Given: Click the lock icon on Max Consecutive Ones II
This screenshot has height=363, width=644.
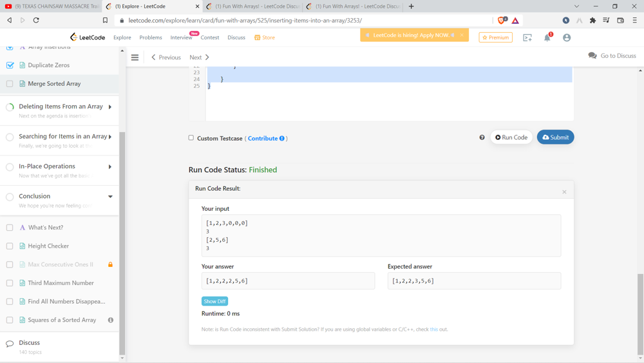Looking at the screenshot, I should tap(111, 264).
